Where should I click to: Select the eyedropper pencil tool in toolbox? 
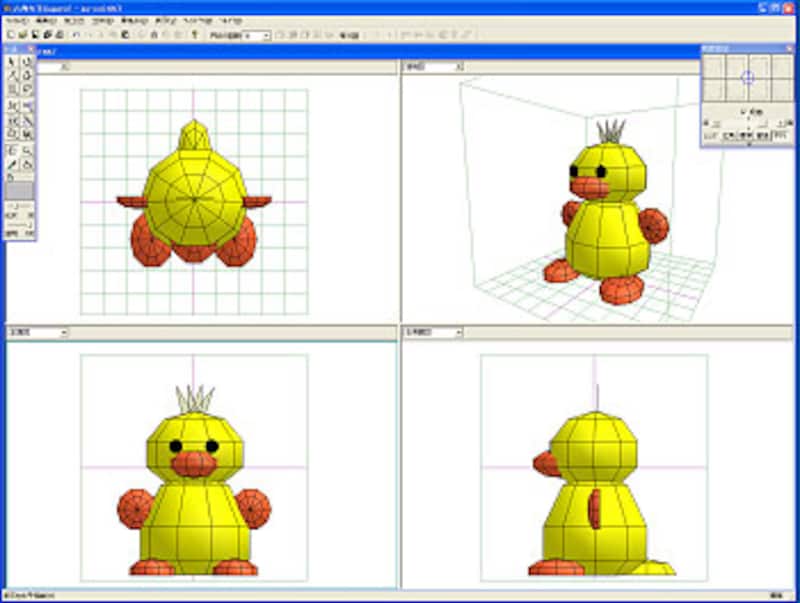click(x=12, y=164)
